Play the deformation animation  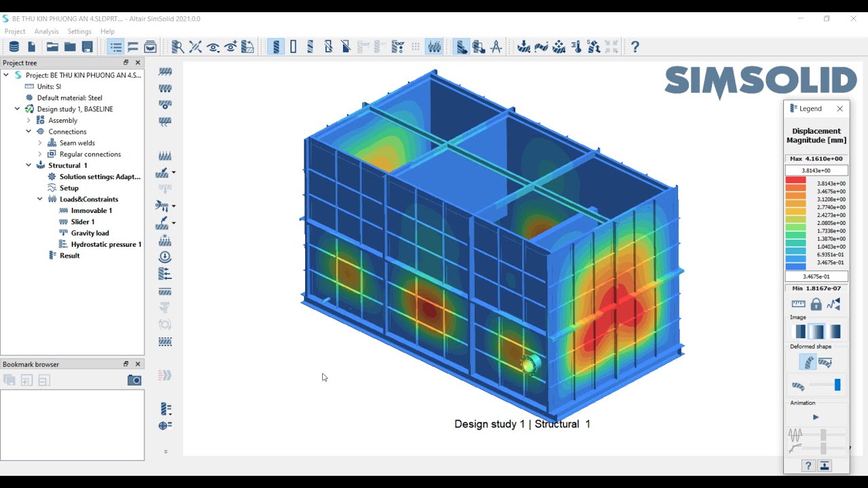click(816, 418)
